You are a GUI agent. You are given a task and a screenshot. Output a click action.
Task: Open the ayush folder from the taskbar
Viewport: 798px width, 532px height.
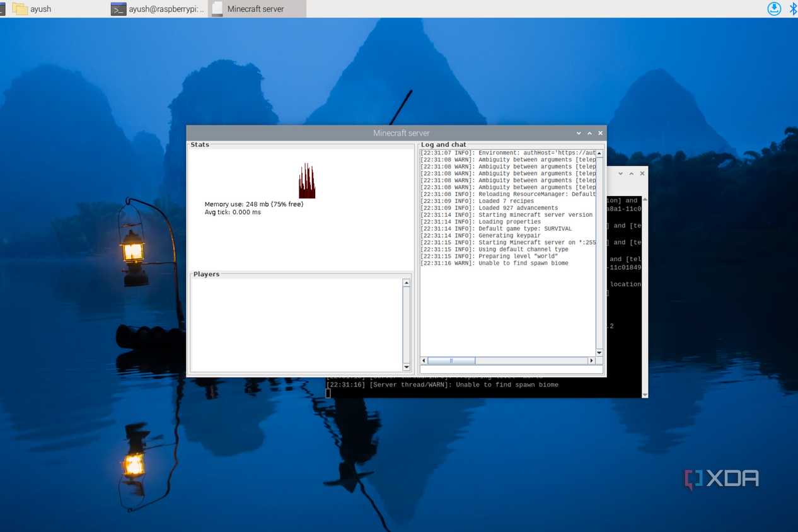(32, 9)
